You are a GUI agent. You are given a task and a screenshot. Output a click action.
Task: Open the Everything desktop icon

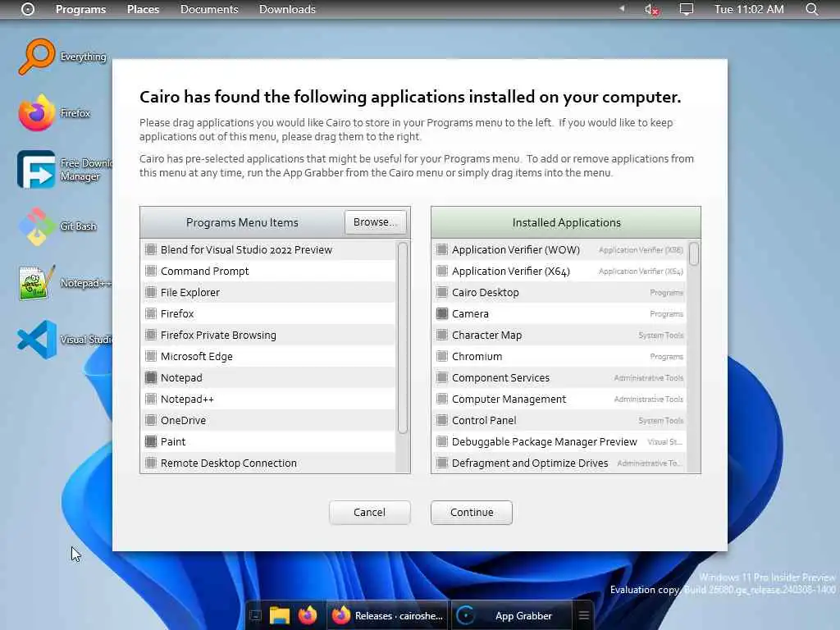point(36,57)
